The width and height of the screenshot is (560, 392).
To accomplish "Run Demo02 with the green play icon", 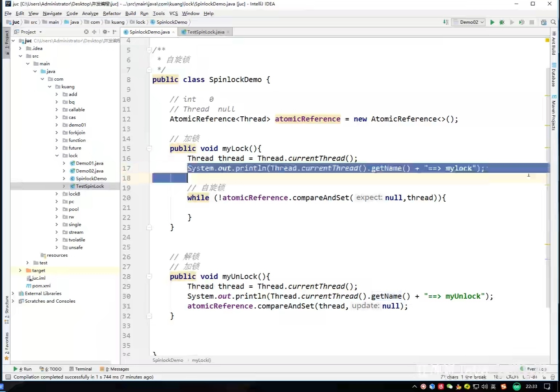I will 492,22.
